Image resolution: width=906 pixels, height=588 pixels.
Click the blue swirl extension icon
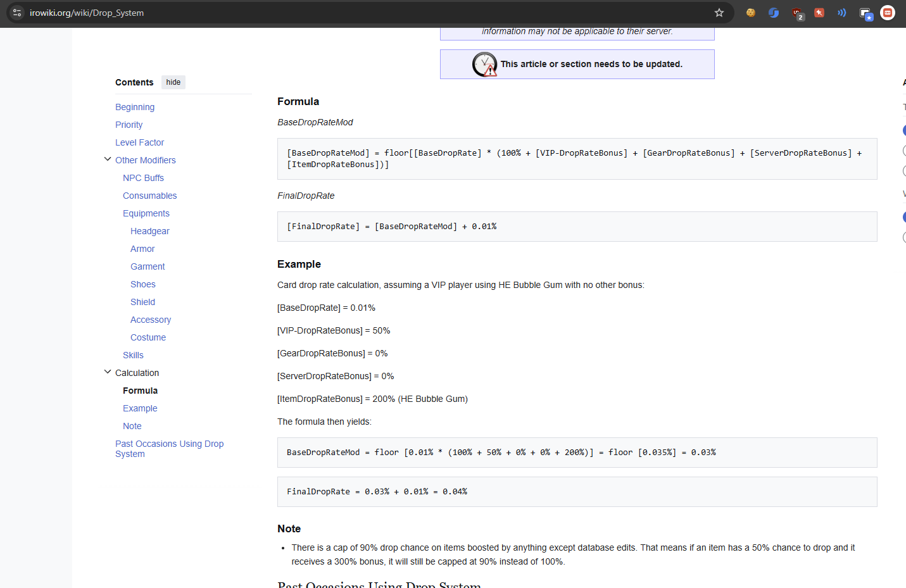[x=774, y=13]
